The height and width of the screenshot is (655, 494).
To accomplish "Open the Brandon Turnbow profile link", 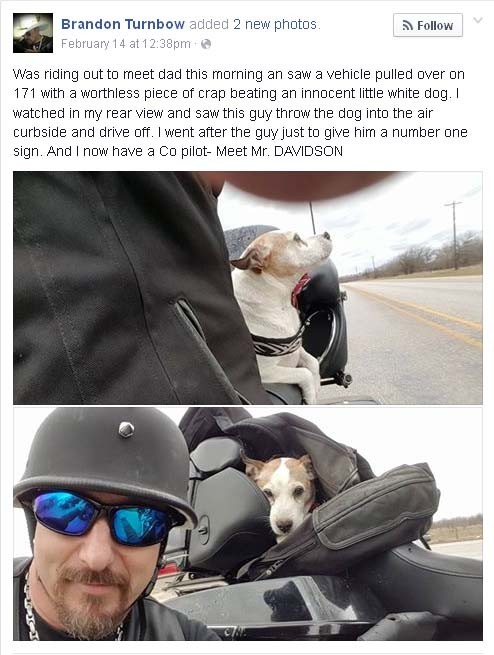I will [x=123, y=24].
